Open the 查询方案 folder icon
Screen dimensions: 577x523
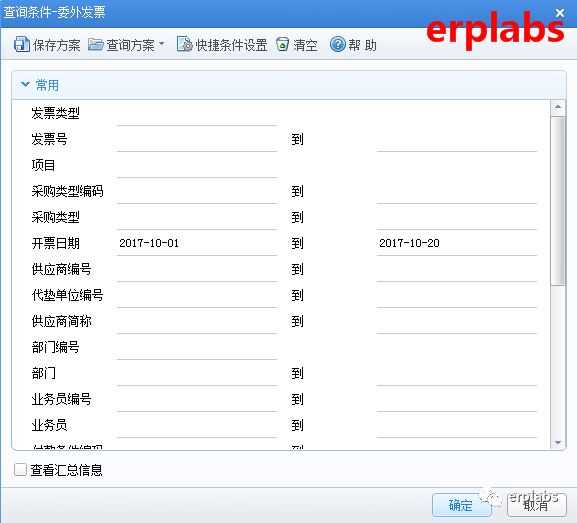[x=96, y=45]
